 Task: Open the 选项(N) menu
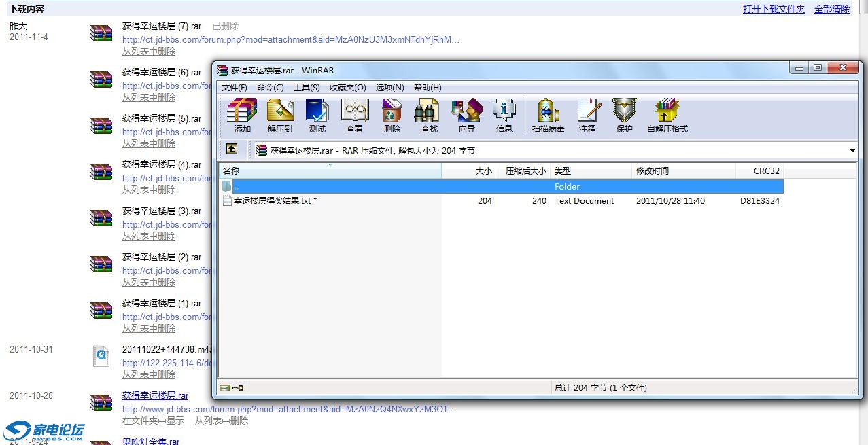point(390,88)
